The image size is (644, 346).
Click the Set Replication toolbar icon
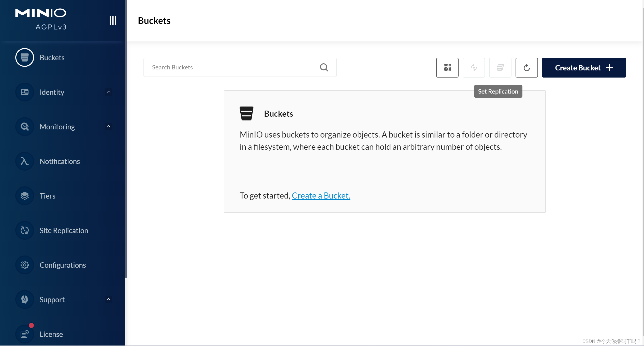point(474,68)
